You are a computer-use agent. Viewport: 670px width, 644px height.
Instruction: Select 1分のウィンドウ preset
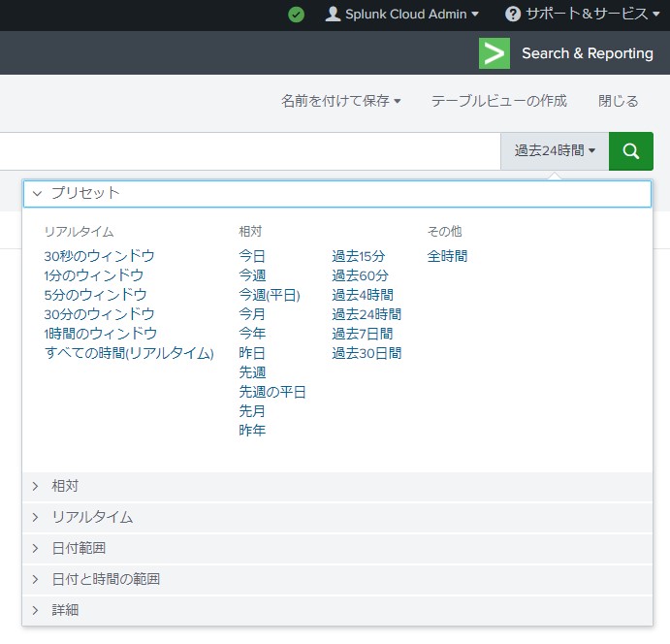pyautogui.click(x=94, y=275)
